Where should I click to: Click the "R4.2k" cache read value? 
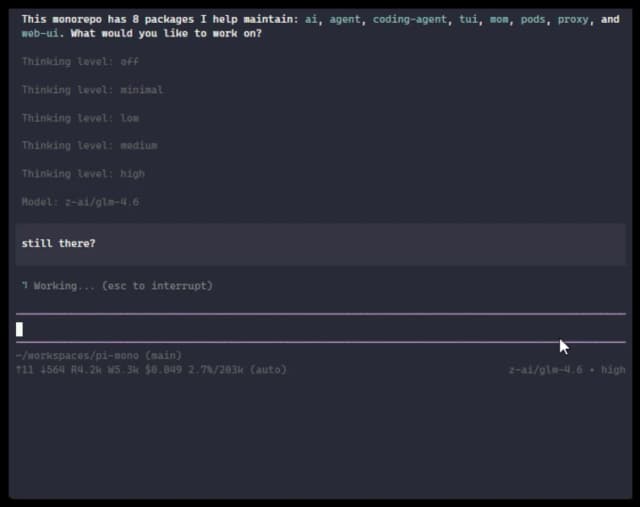point(86,370)
